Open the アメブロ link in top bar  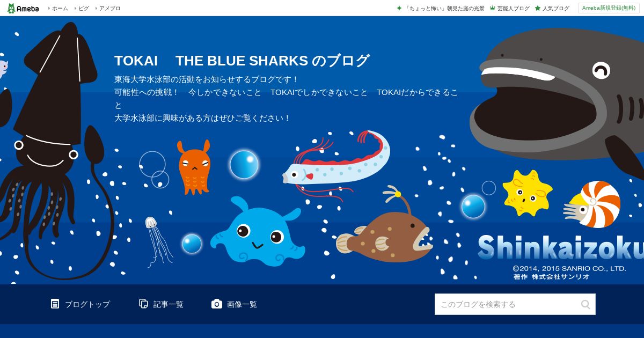click(109, 8)
